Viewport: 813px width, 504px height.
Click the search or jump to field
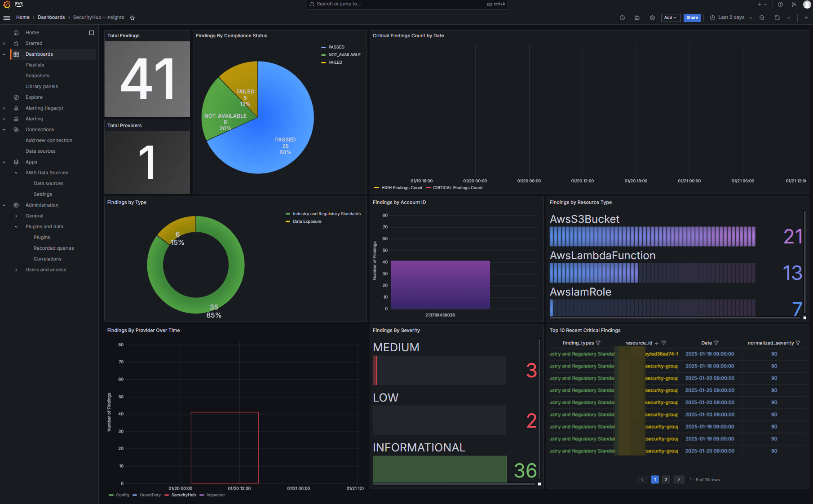[x=407, y=4]
